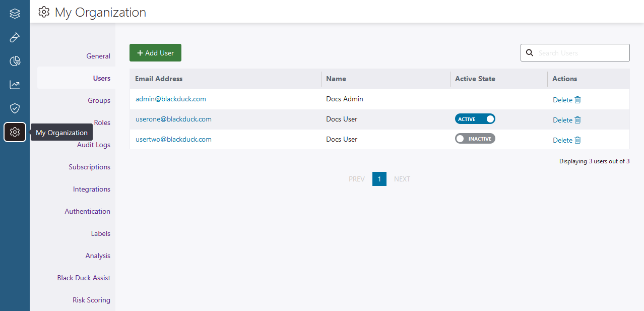Select page 1 in pagination
Image resolution: width=644 pixels, height=311 pixels.
pyautogui.click(x=379, y=179)
